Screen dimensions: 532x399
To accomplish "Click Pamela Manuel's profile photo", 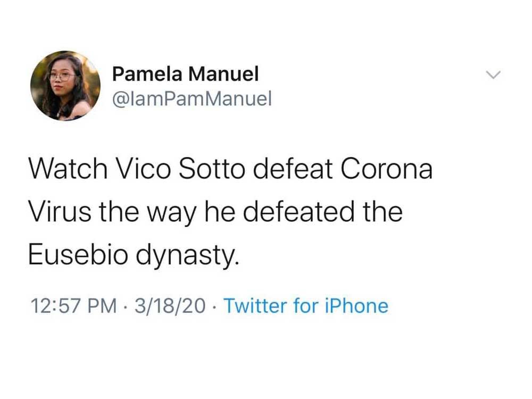I will pyautogui.click(x=65, y=86).
